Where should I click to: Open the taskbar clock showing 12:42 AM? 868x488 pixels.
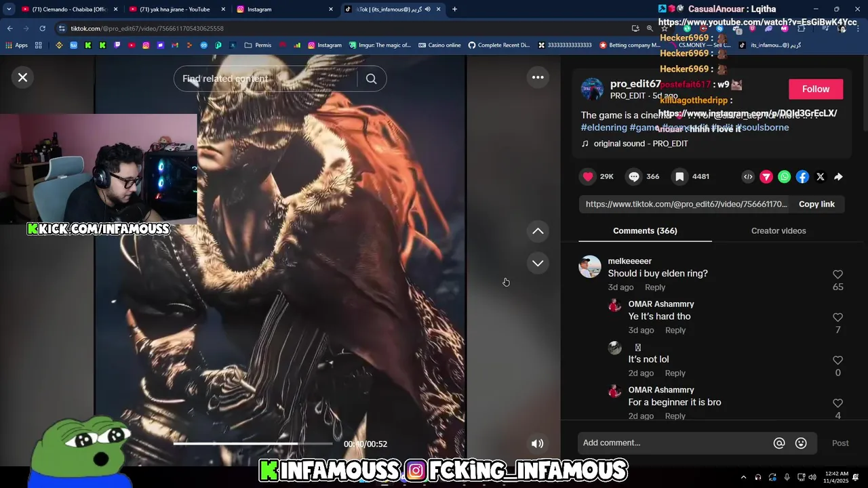[837, 477]
